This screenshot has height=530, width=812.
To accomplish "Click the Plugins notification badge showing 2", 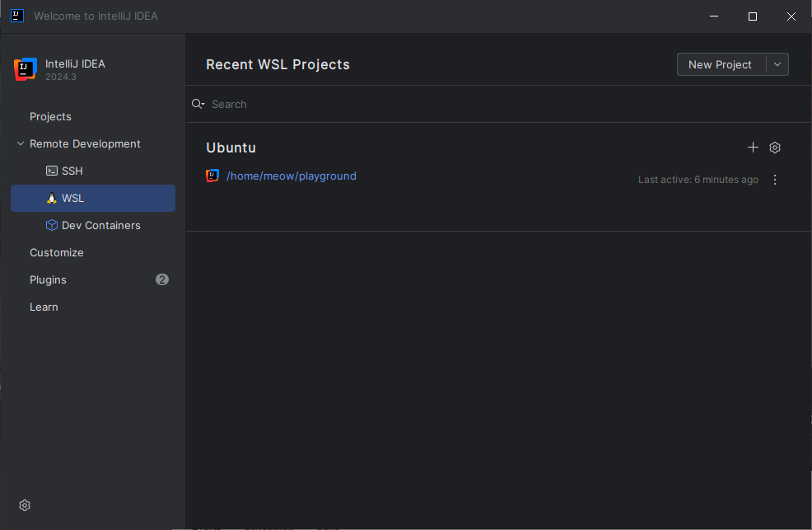I will point(162,279).
